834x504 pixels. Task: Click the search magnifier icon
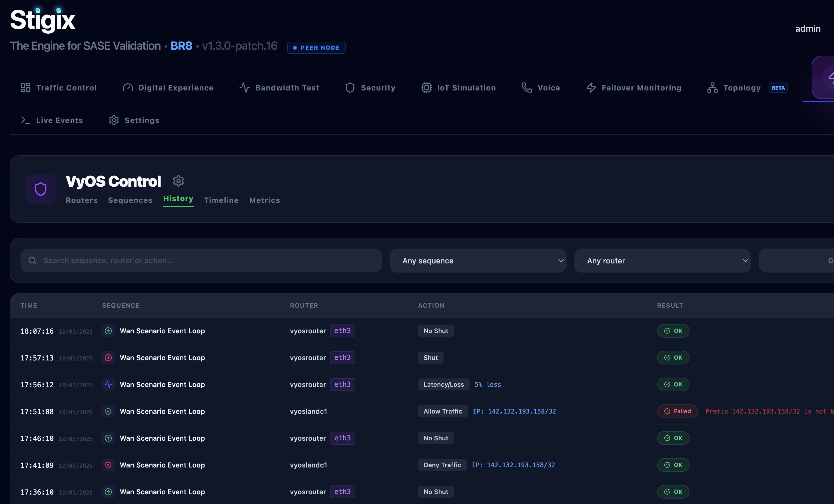pyautogui.click(x=33, y=261)
